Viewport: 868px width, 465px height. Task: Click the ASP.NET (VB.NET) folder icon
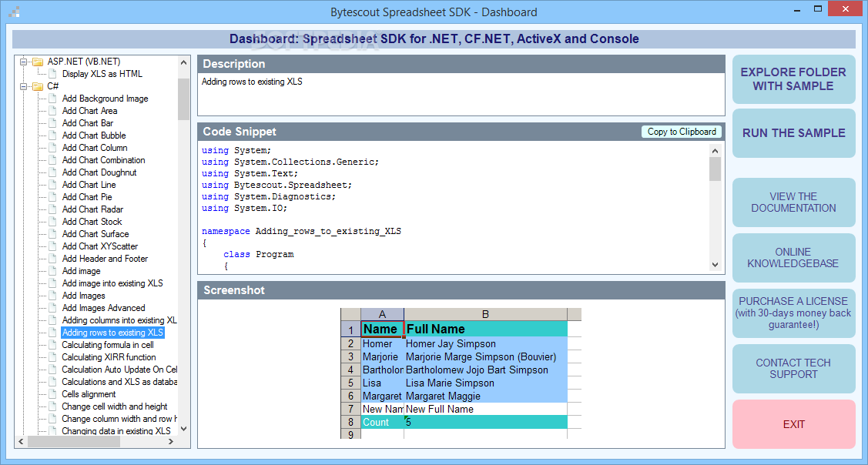(38, 62)
